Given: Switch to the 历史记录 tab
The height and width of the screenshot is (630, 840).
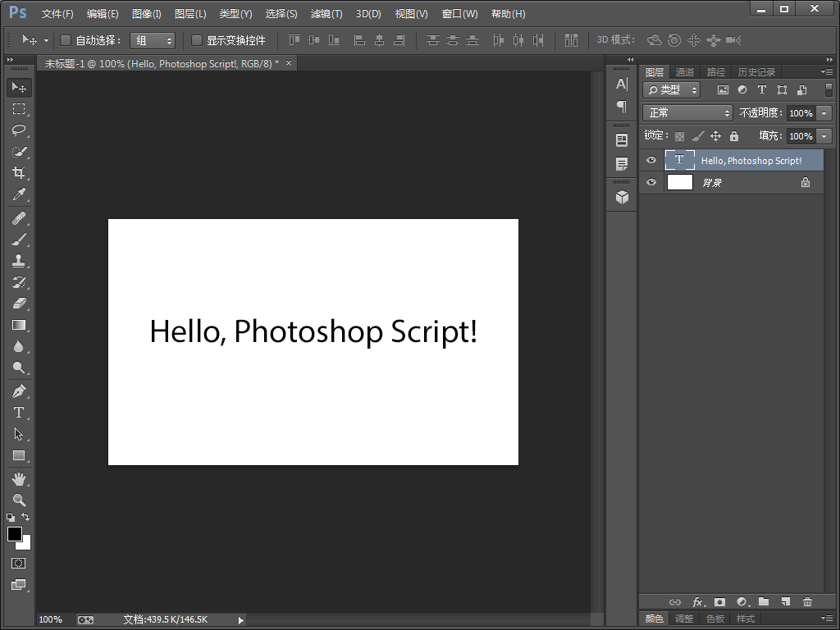Looking at the screenshot, I should tap(756, 72).
